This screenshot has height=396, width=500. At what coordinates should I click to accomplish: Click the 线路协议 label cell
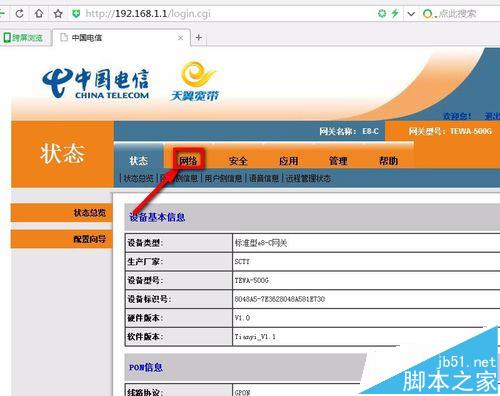[x=178, y=391]
